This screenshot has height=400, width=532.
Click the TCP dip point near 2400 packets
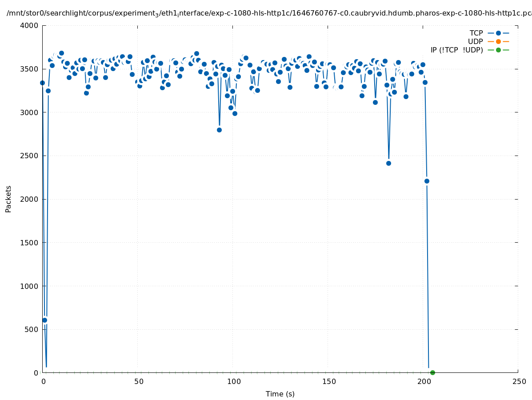pos(388,163)
